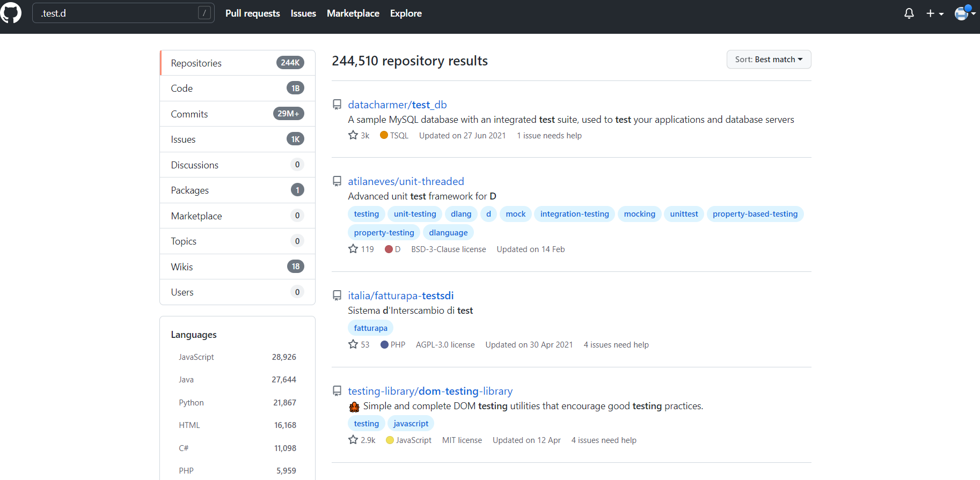Filter results by HTML language
The height and width of the screenshot is (480, 980).
coord(237,425)
